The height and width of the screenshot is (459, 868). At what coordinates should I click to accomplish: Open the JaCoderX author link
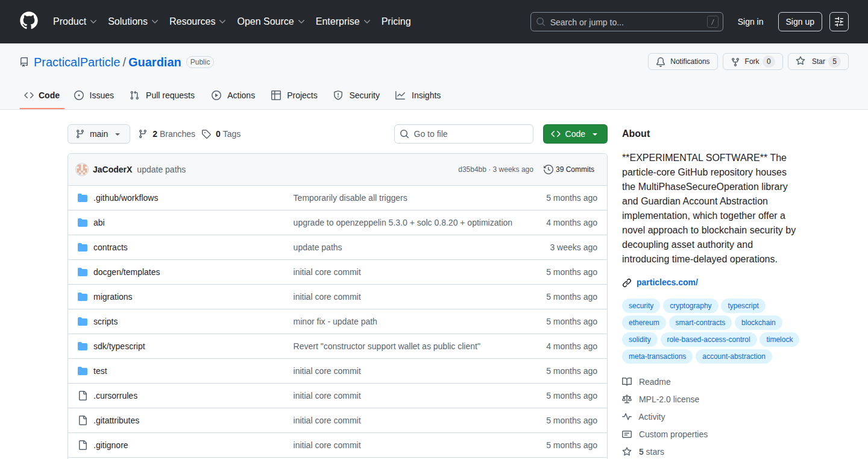pos(113,169)
